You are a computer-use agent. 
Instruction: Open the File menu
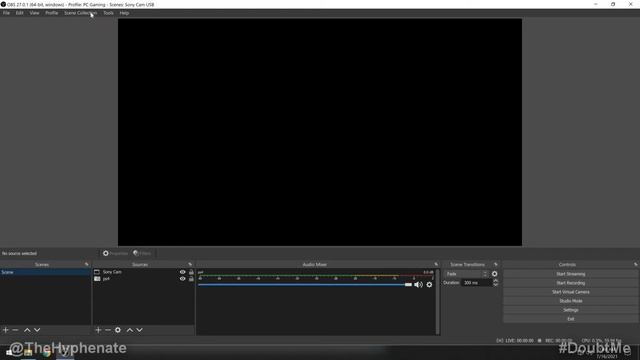pyautogui.click(x=6, y=13)
